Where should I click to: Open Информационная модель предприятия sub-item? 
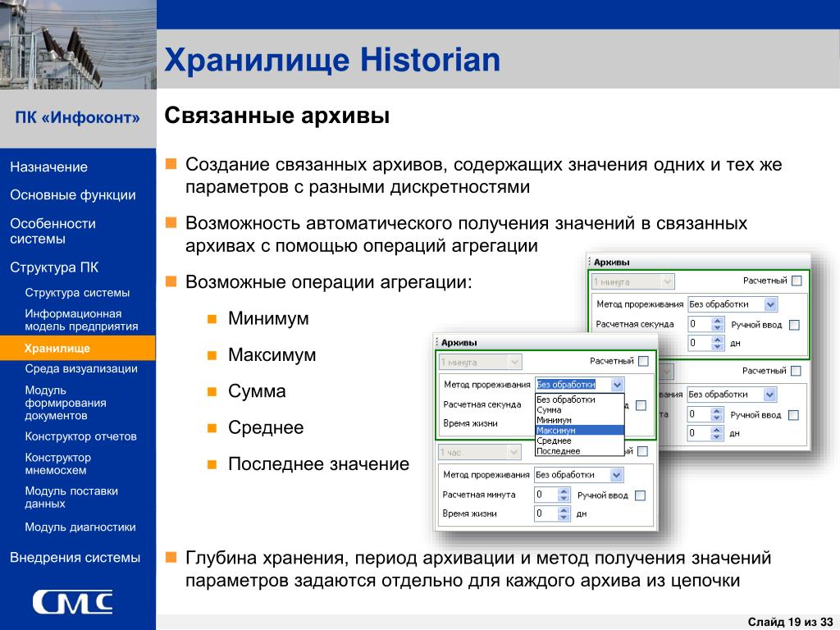[x=81, y=320]
